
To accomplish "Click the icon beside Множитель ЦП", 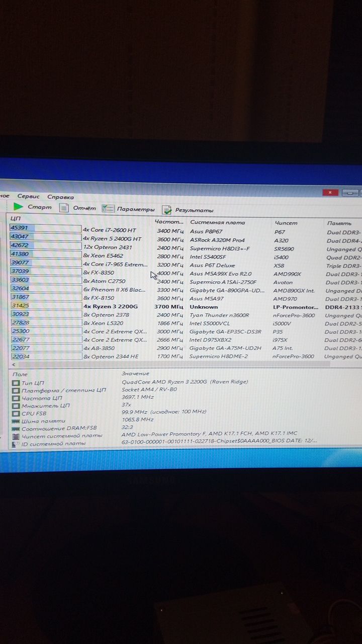I will tap(16, 406).
